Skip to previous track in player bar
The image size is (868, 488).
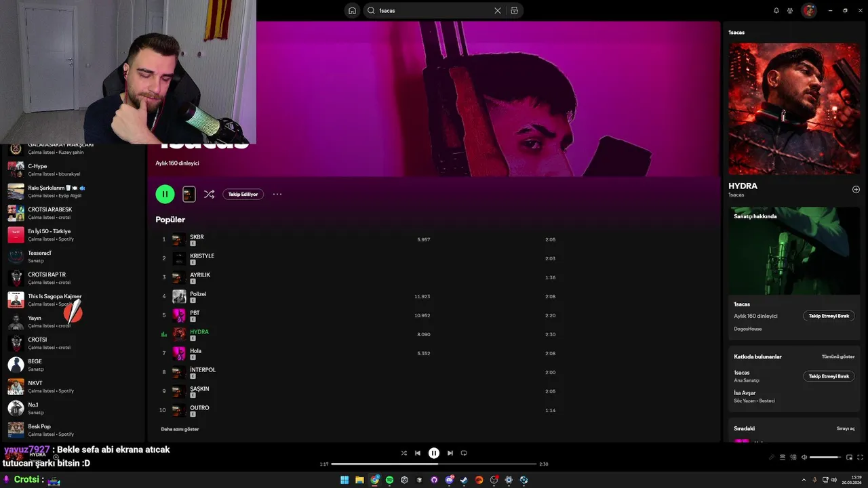(418, 453)
